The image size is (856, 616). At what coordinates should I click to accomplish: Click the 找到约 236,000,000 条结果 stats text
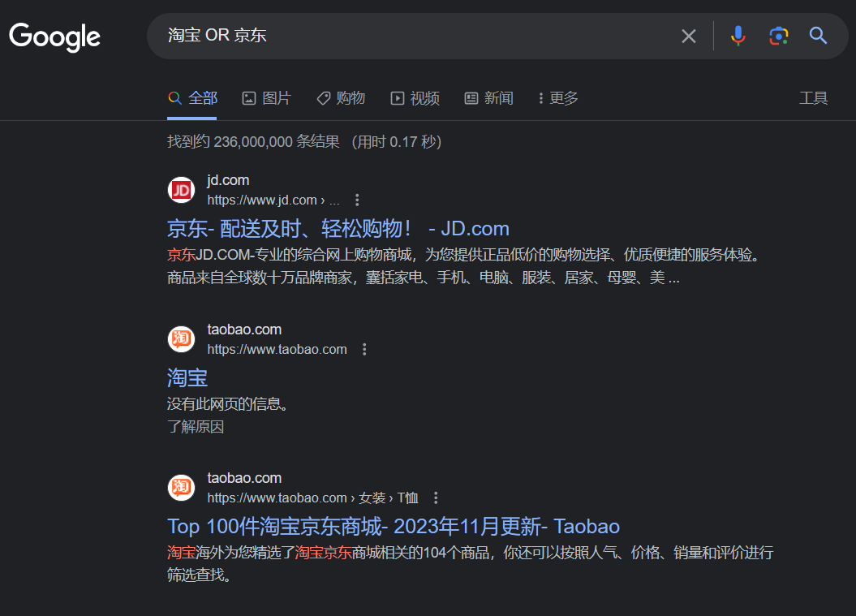click(x=253, y=142)
